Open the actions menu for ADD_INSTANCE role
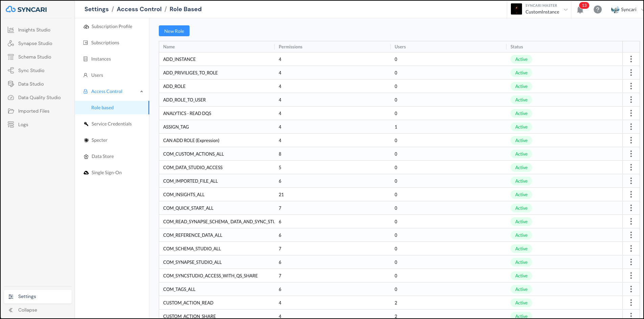The image size is (644, 319). [631, 59]
